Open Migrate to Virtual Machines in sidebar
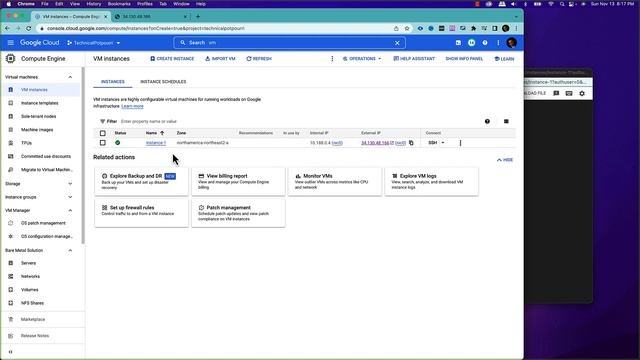Screen dimensions: 640x360 pos(47,170)
